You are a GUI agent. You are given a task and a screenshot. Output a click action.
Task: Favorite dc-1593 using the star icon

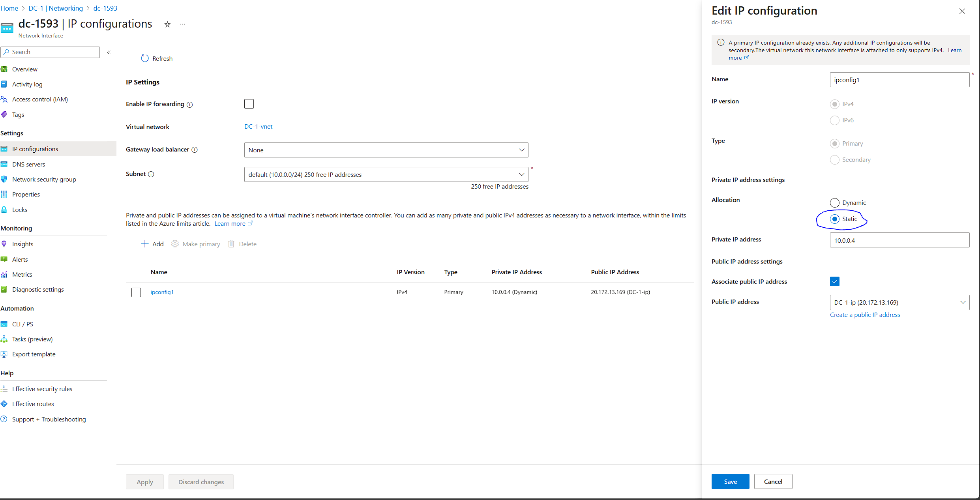click(167, 24)
